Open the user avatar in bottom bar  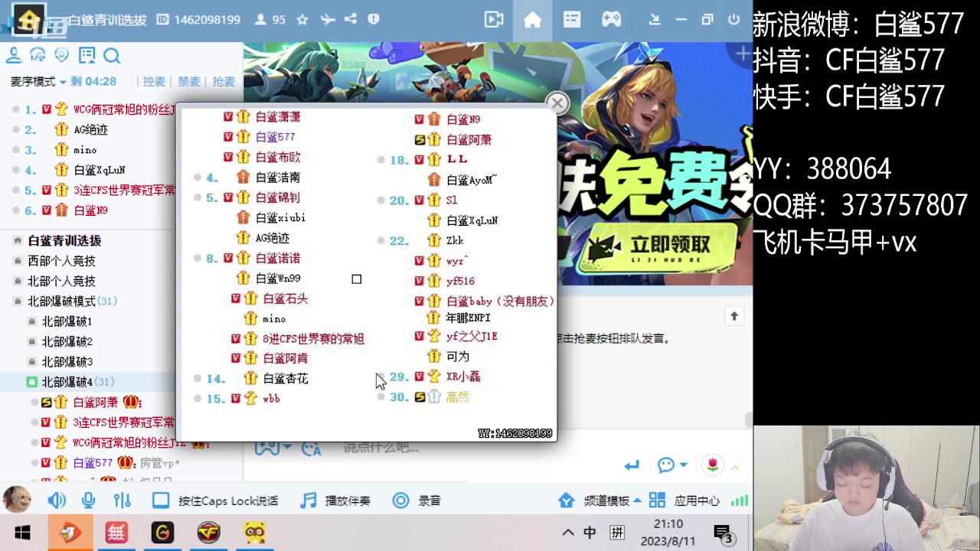[17, 500]
